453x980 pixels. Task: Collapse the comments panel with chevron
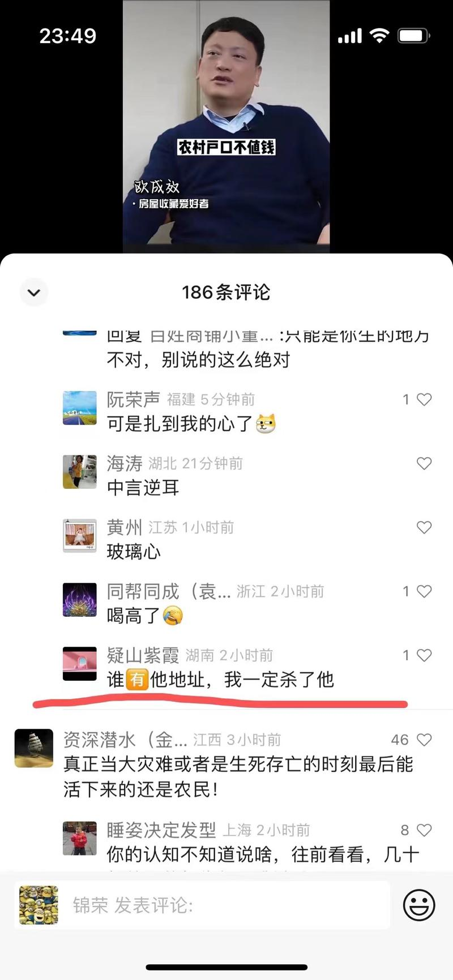(x=34, y=293)
